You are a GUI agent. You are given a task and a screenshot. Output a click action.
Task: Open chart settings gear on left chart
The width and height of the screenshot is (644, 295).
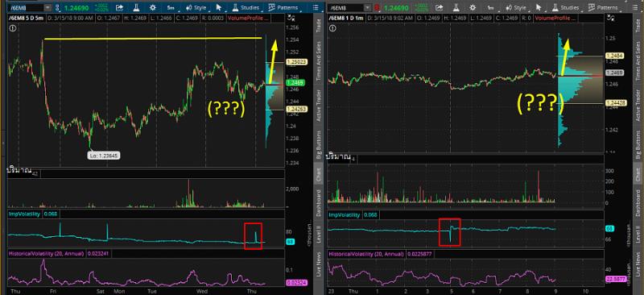pos(153,7)
